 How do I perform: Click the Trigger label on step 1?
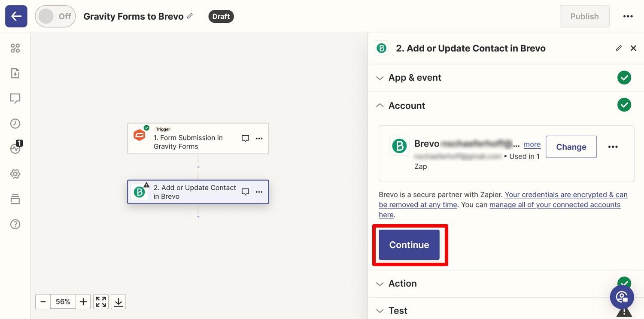pos(163,129)
